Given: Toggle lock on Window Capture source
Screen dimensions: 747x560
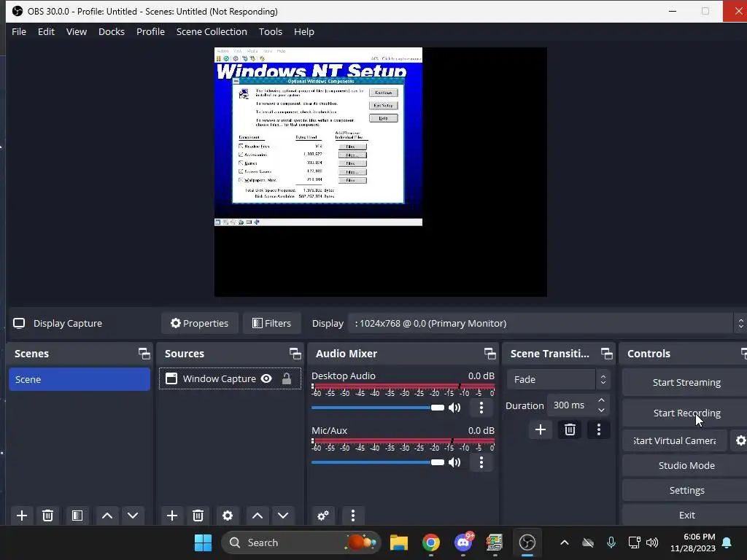Looking at the screenshot, I should coord(286,378).
